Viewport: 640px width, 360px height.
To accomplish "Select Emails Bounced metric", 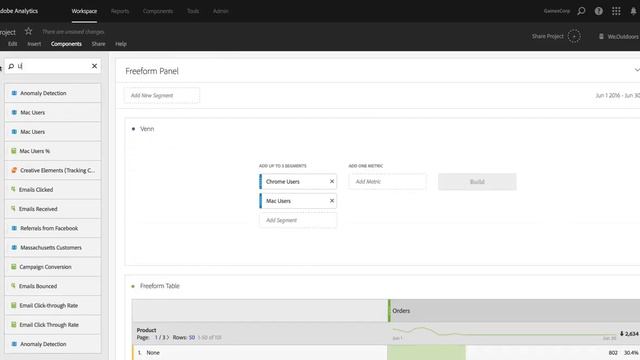I will click(x=53, y=286).
